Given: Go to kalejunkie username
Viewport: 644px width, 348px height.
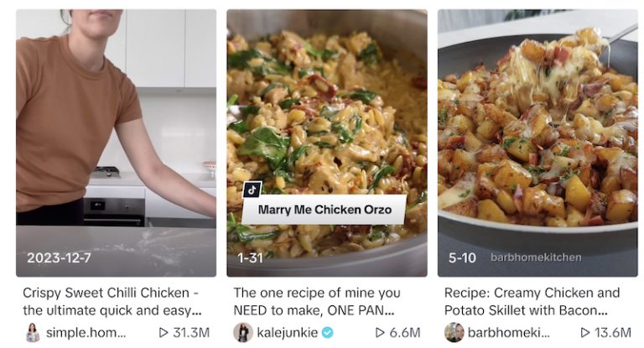Looking at the screenshot, I should click(x=287, y=332).
